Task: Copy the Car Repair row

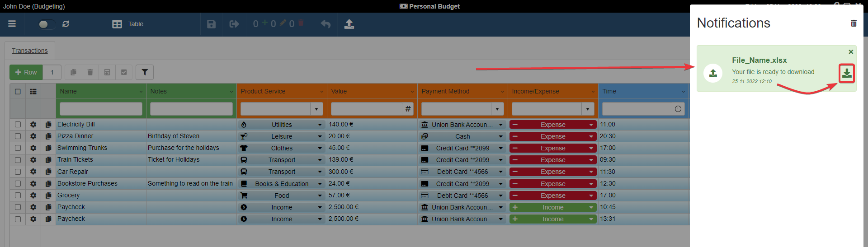Action: click(x=48, y=172)
